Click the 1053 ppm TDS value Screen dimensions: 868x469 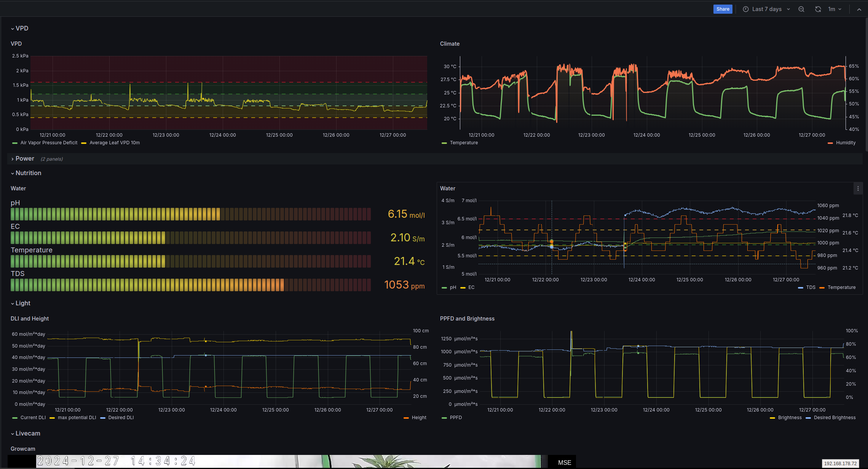click(x=404, y=285)
